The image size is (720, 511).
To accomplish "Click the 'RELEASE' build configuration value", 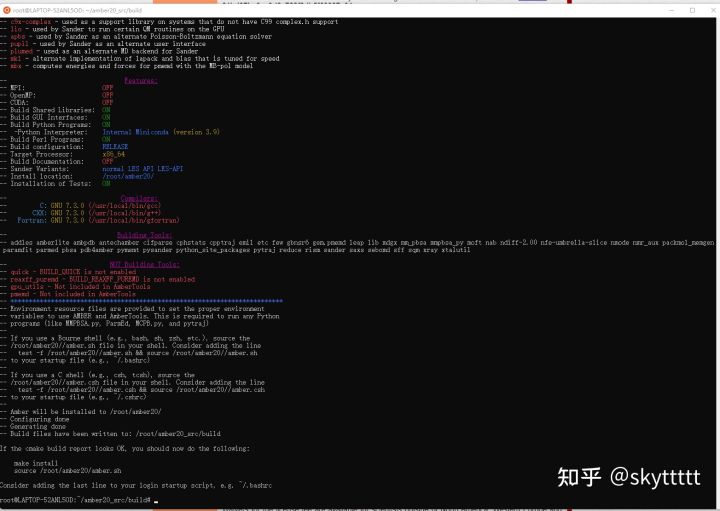I will pos(115,146).
